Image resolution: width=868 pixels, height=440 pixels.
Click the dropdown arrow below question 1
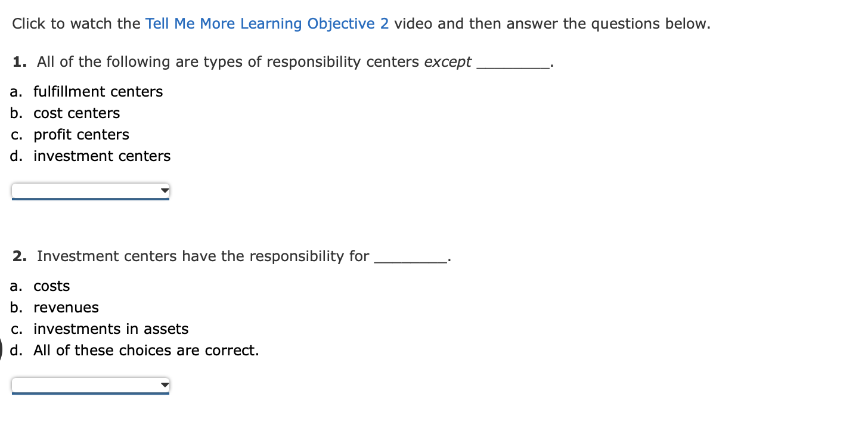(x=164, y=190)
